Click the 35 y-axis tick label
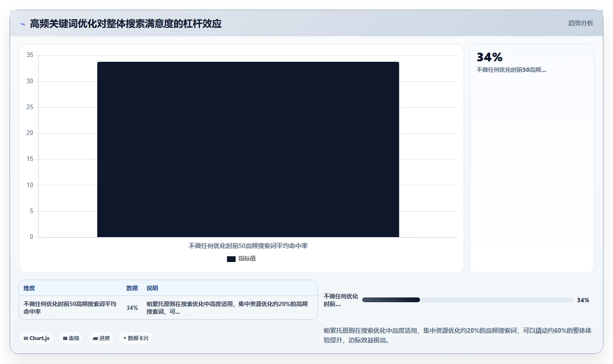 coord(30,55)
